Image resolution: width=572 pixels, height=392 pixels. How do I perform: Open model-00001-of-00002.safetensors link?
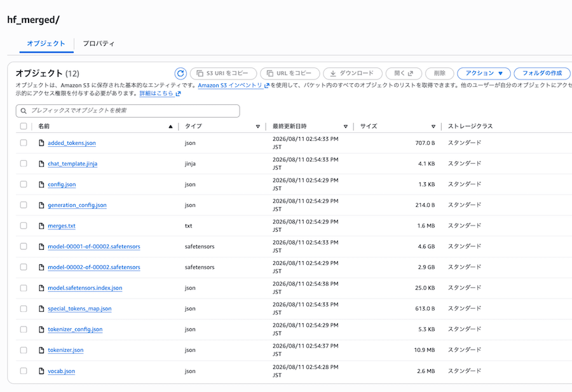94,247
